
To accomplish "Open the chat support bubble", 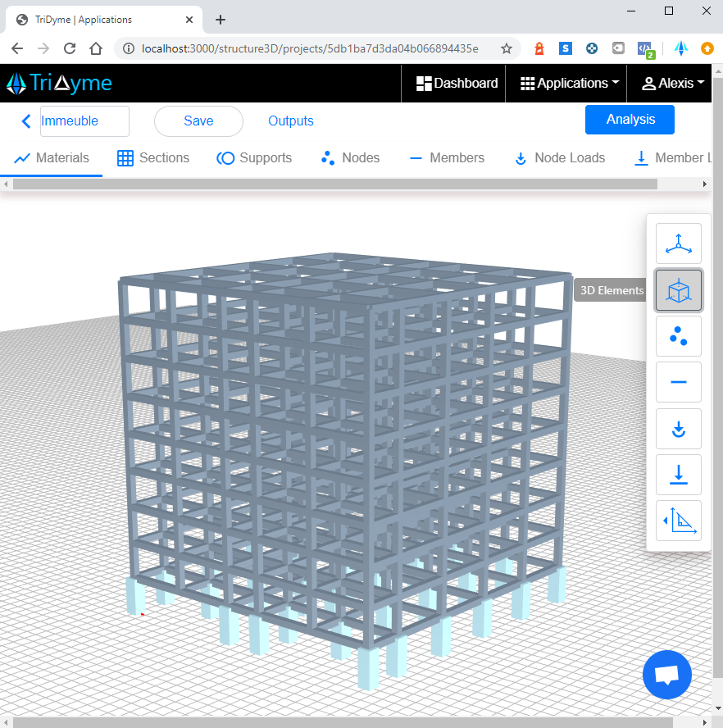I will tap(666, 675).
